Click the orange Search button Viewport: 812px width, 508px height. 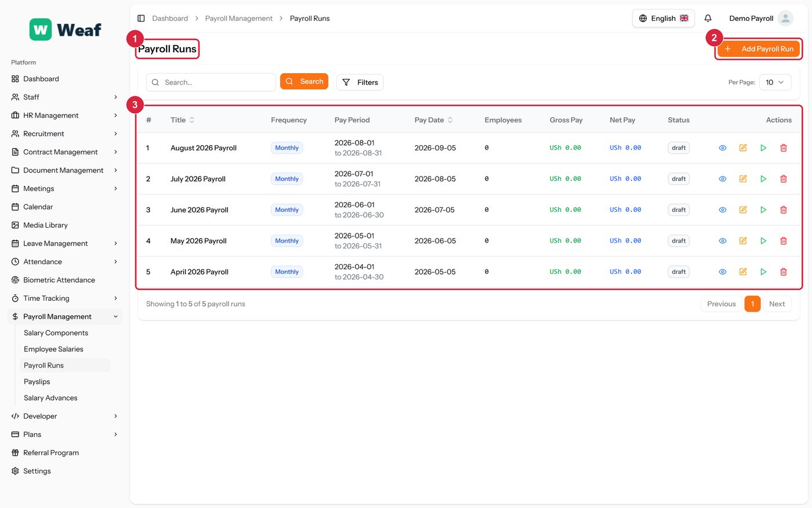(304, 81)
